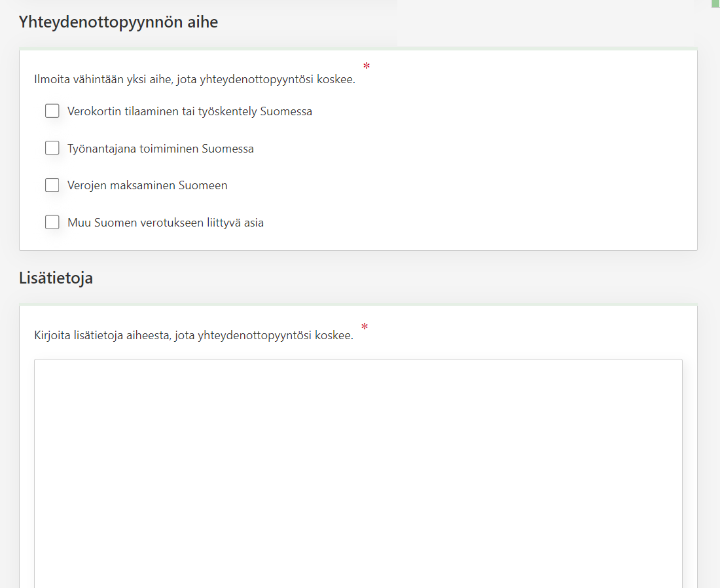Click the red asterisk beside Ilmoita vähintään yksi aihe

pyautogui.click(x=367, y=66)
